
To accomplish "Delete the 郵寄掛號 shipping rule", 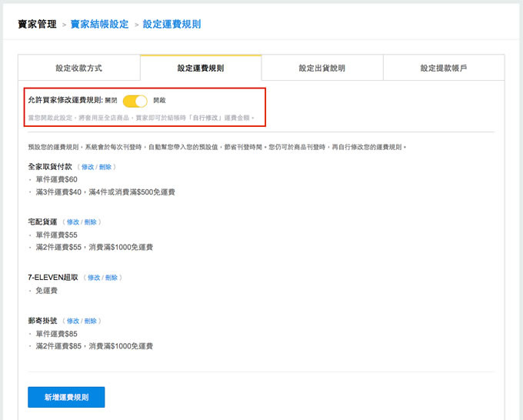I will point(91,321).
